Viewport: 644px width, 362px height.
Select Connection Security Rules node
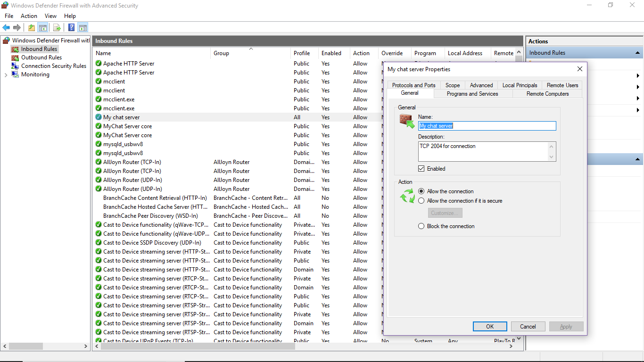click(53, 66)
